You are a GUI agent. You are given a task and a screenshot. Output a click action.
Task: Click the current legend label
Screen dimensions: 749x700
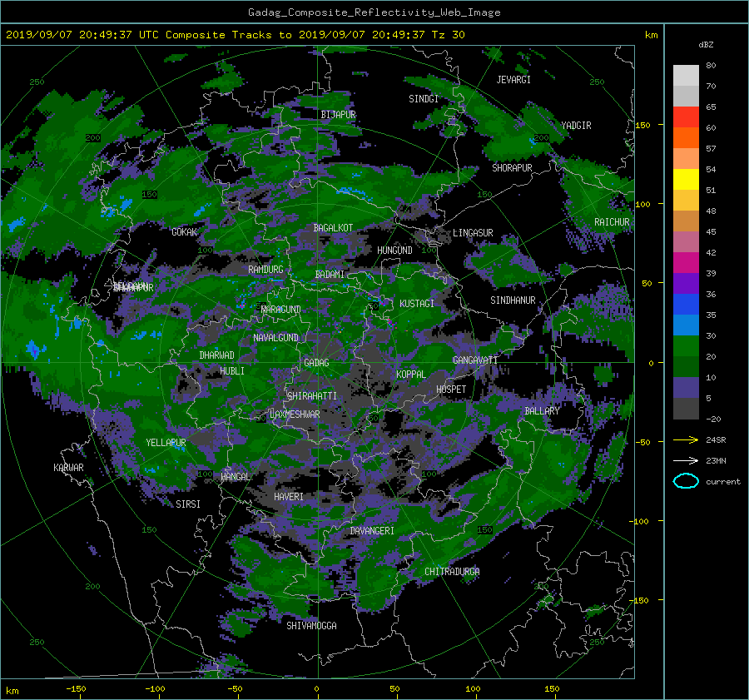723,482
